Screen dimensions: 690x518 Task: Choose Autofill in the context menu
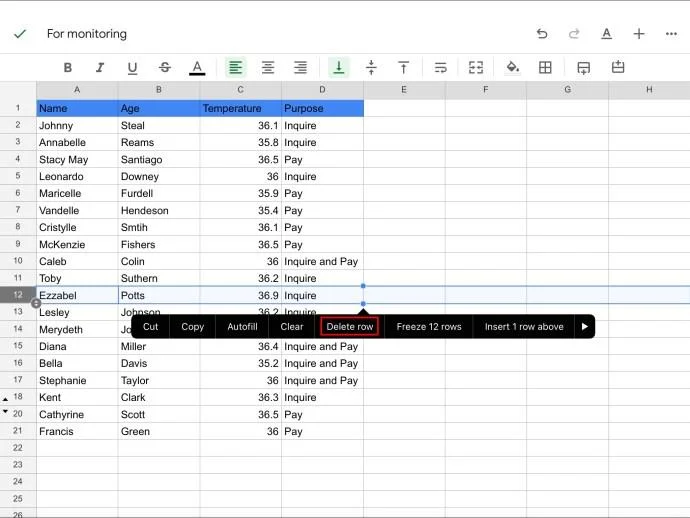[x=242, y=327]
